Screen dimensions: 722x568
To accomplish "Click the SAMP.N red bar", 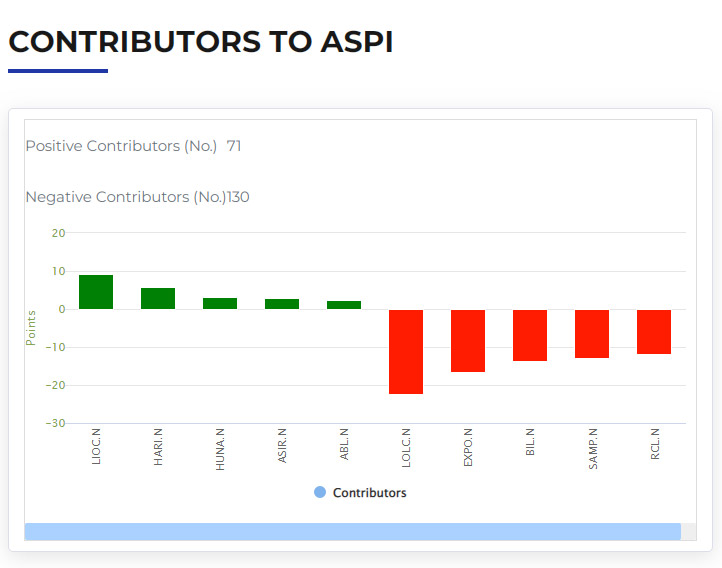I will click(x=592, y=334).
